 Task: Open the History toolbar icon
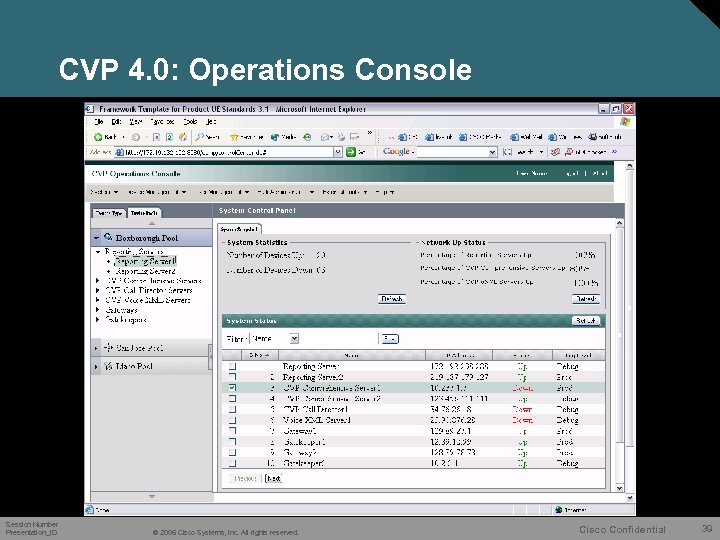tap(307, 137)
